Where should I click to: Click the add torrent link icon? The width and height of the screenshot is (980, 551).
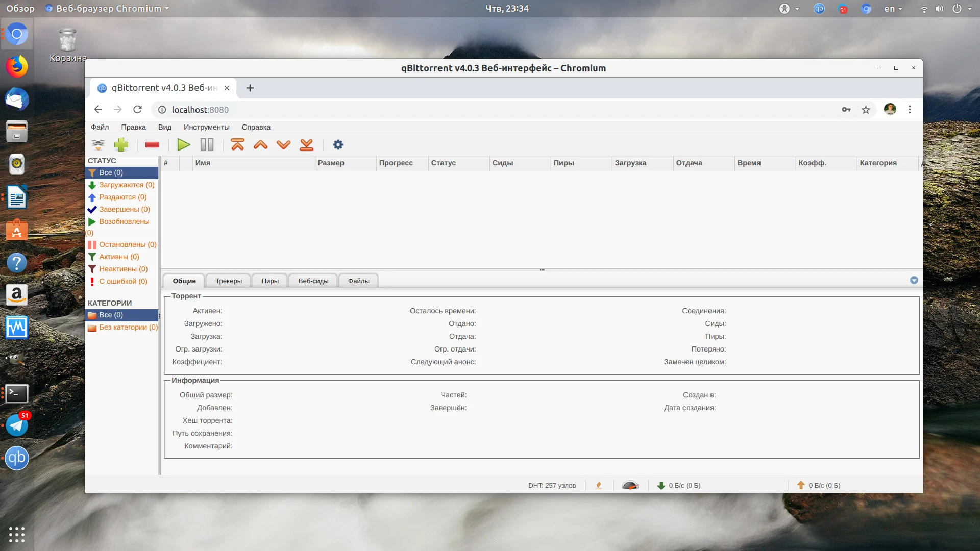98,145
